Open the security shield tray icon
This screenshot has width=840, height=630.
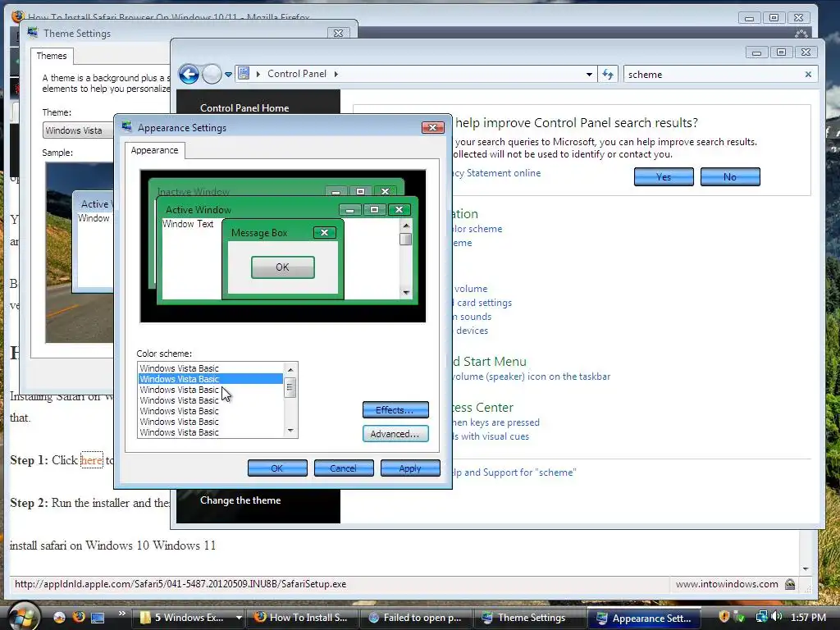tap(724, 617)
